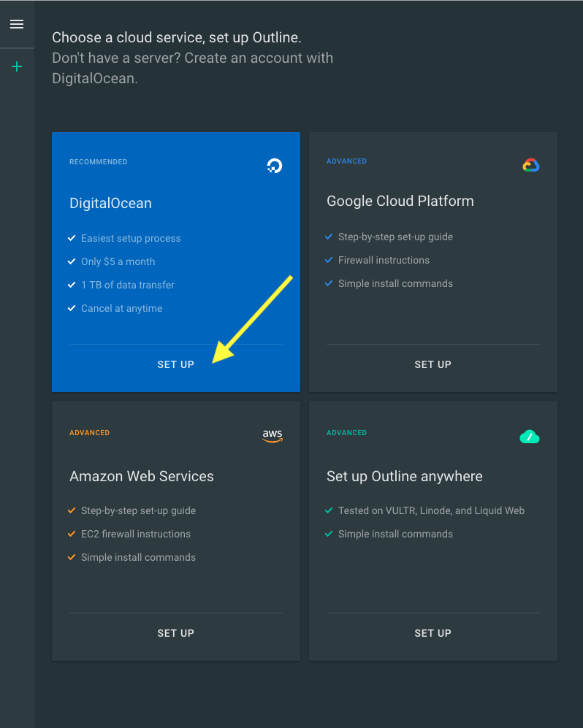Click the DigitalOcean logo icon
This screenshot has height=728, width=583.
274,166
